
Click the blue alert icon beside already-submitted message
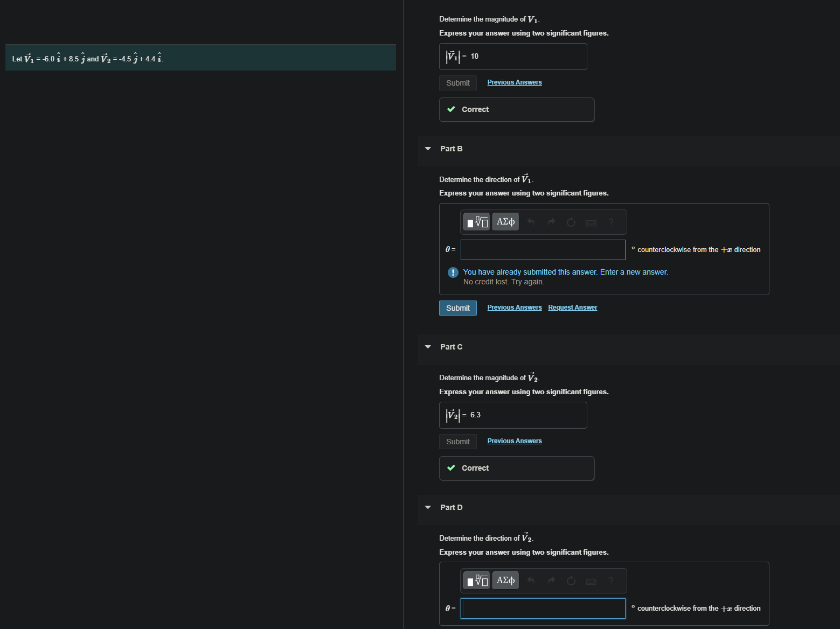point(453,272)
